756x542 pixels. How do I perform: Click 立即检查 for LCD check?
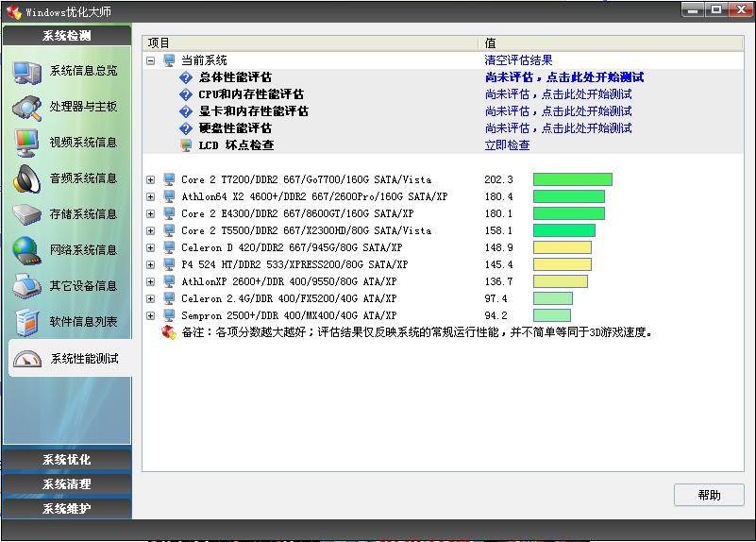point(507,145)
